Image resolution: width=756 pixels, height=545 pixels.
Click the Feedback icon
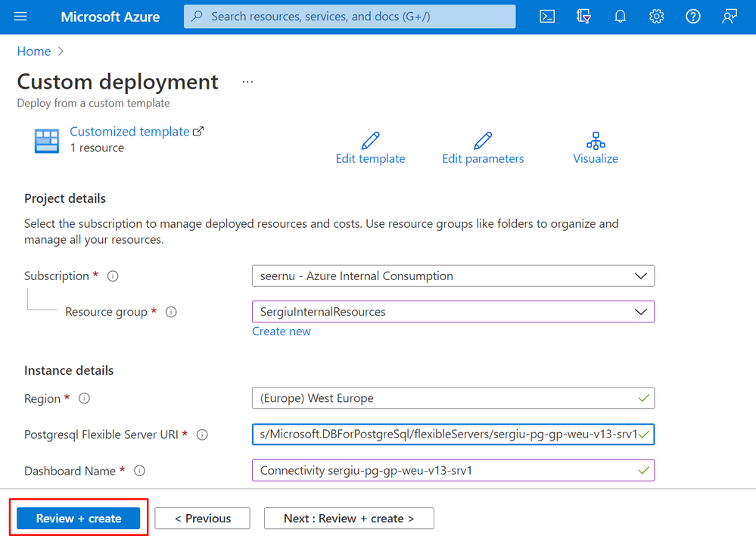730,17
